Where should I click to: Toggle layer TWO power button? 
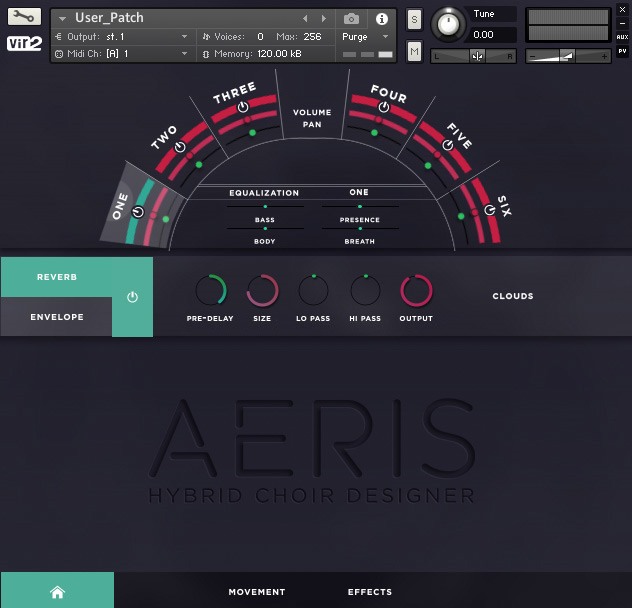coord(180,147)
